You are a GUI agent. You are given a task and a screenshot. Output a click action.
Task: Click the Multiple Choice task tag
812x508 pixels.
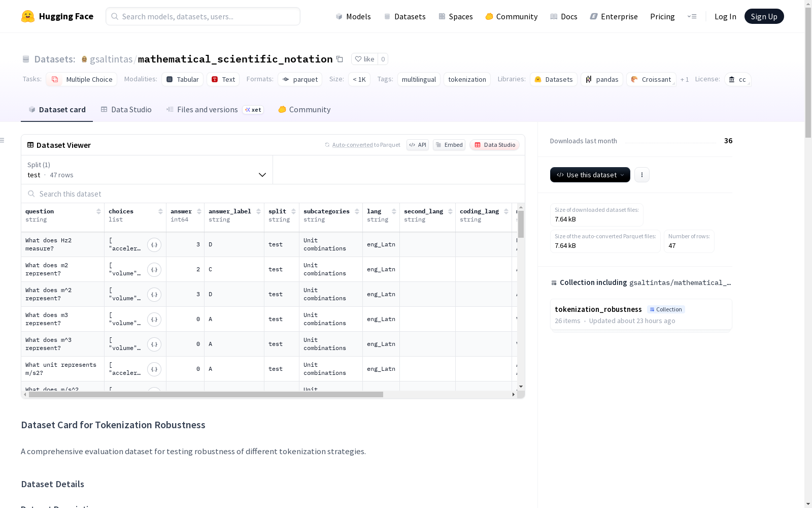coord(82,79)
